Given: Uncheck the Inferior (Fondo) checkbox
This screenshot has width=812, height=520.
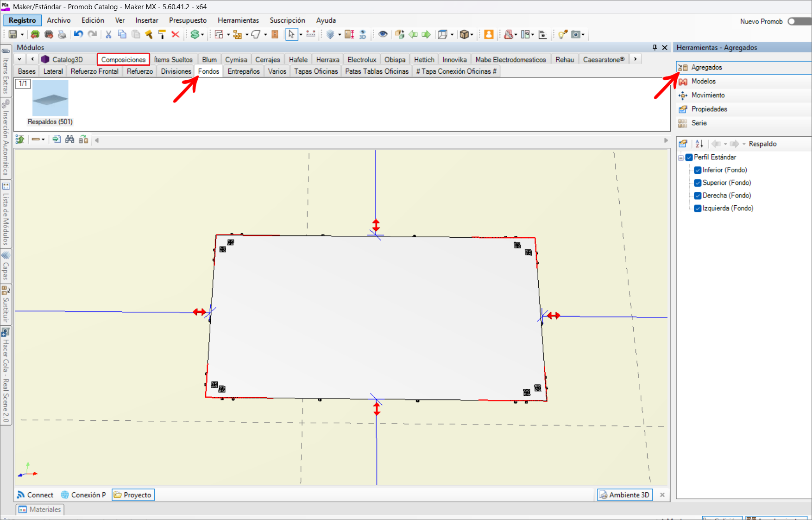Looking at the screenshot, I should [x=698, y=170].
